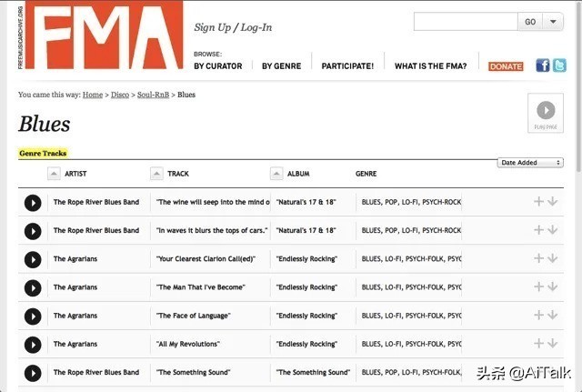
Task: Play "The Face of Language" track
Action: (33, 316)
